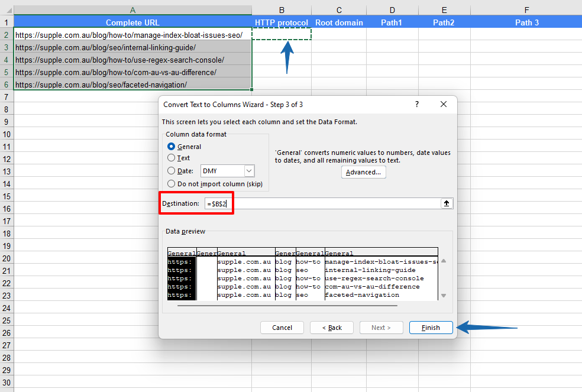582x392 pixels.
Task: Go back with the < Back button
Action: (x=332, y=328)
